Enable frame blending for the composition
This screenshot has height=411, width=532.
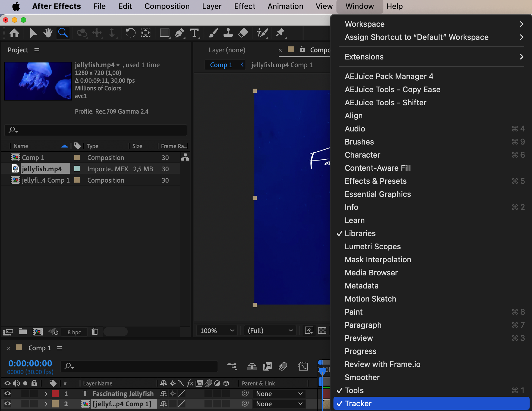pyautogui.click(x=267, y=366)
